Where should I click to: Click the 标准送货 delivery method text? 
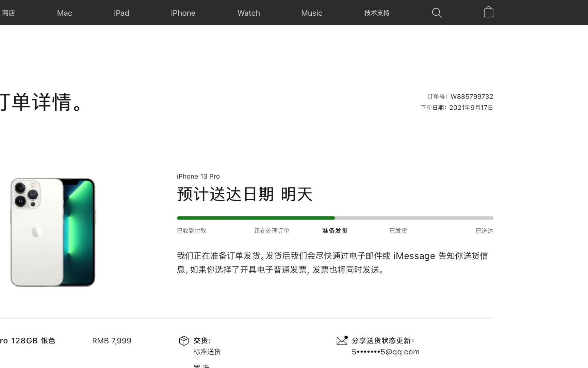(207, 352)
